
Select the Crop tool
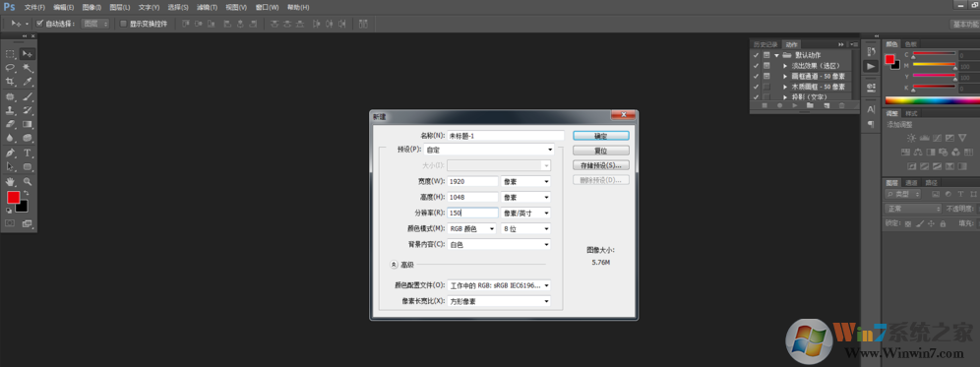[10, 82]
